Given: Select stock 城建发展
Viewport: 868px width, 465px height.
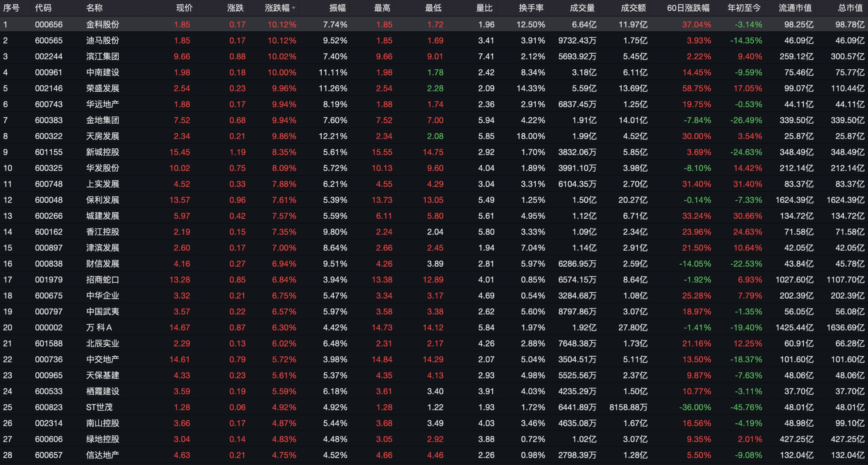Looking at the screenshot, I should [102, 216].
